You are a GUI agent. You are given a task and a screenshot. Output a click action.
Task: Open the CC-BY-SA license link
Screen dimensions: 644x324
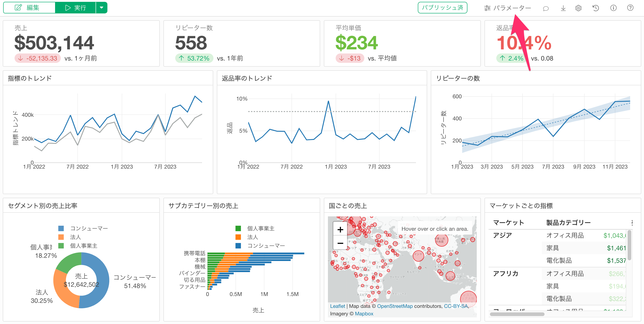(456, 306)
